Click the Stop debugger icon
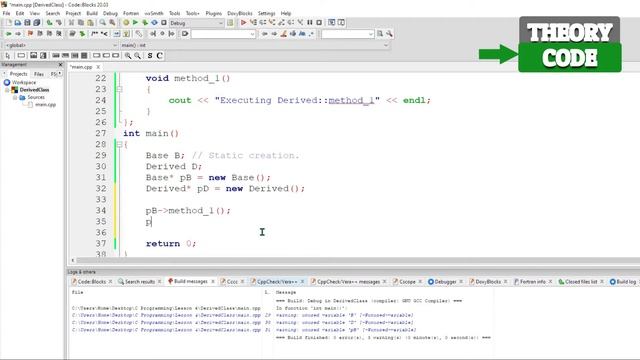 tap(319, 23)
